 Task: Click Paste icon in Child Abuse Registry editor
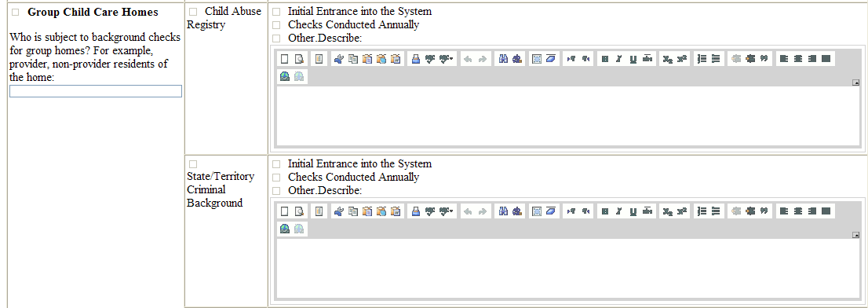coord(367,59)
